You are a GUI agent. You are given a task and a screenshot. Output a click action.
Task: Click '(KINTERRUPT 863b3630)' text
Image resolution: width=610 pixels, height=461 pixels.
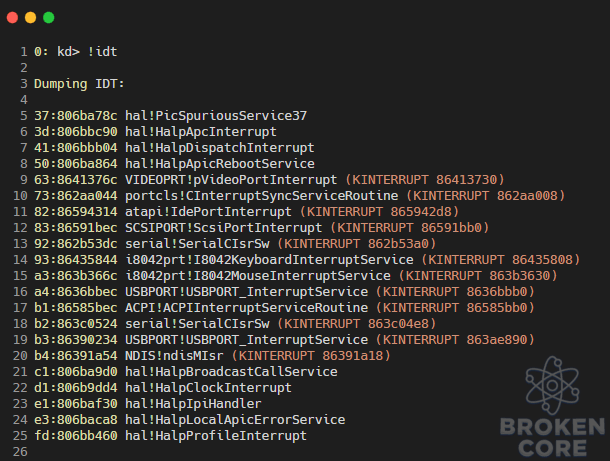click(478, 276)
